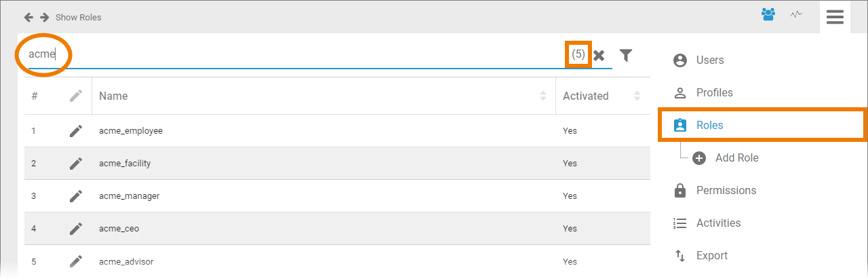The height and width of the screenshot is (279, 868).
Task: Click the forward arrow navigation icon
Action: (x=44, y=17)
